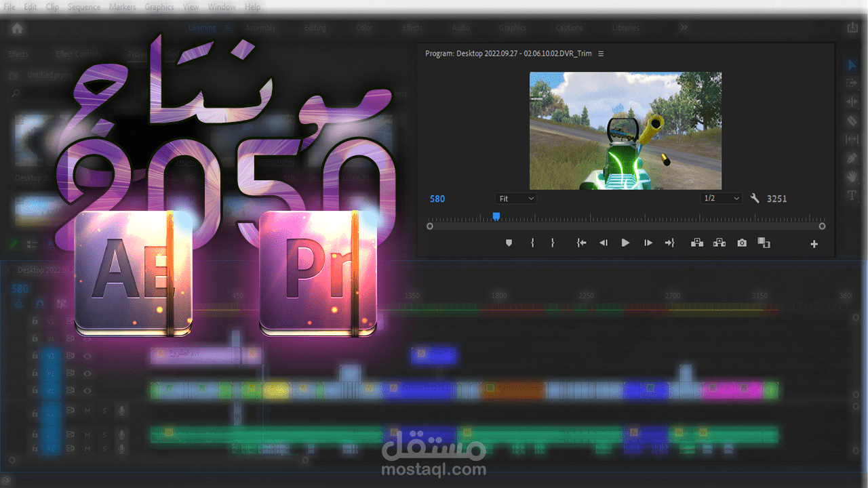868x488 pixels.
Task: Open the Sequence menu
Action: pyautogui.click(x=84, y=7)
